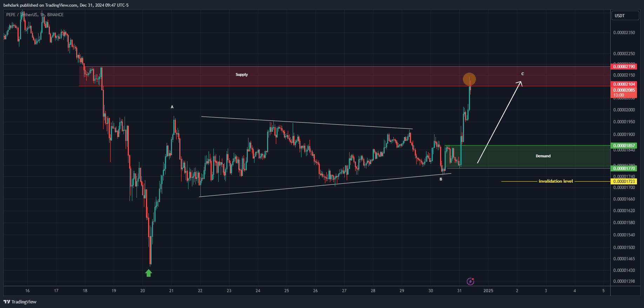The width and height of the screenshot is (644, 308).
Task: Click date '20' on the time axis
Action: pyautogui.click(x=142, y=291)
